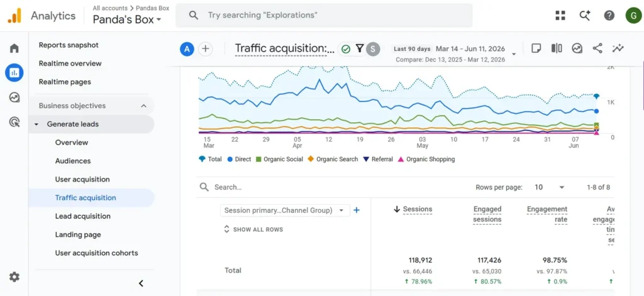Image resolution: width=644 pixels, height=296 pixels.
Task: Open the Explore icon in left rail
Action: 14,98
